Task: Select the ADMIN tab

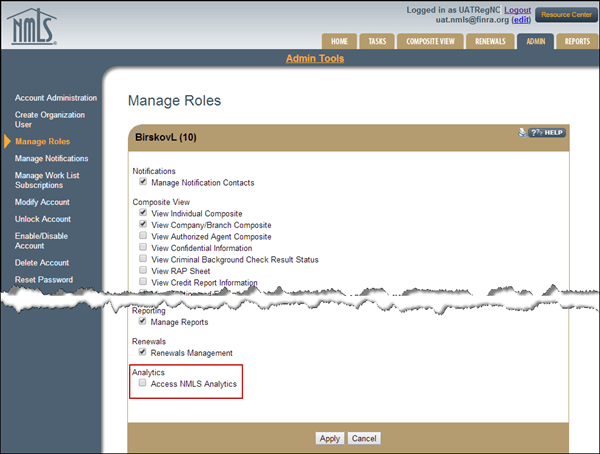Action: point(535,41)
